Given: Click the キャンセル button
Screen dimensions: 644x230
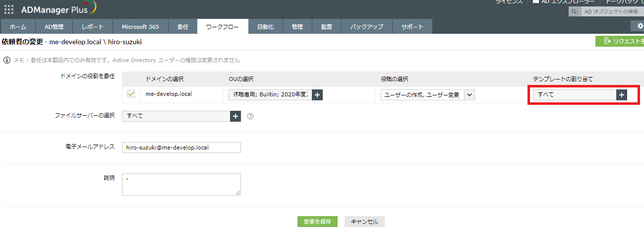Looking at the screenshot, I should click(364, 222).
